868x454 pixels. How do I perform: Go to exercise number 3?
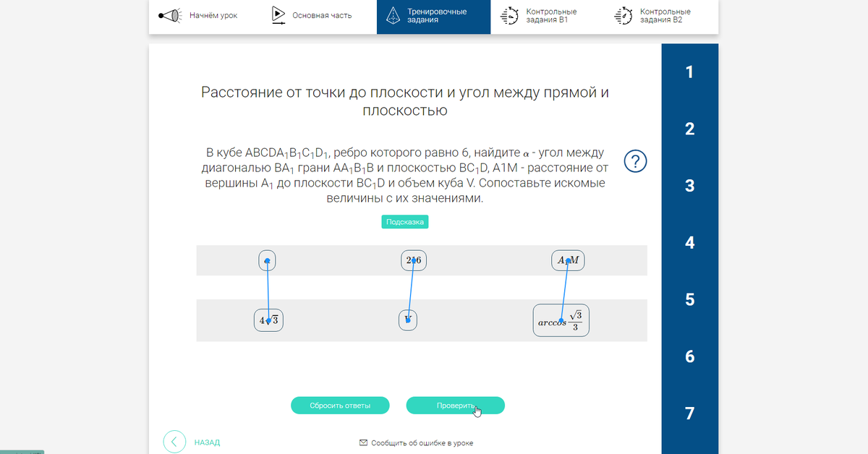[x=689, y=186]
